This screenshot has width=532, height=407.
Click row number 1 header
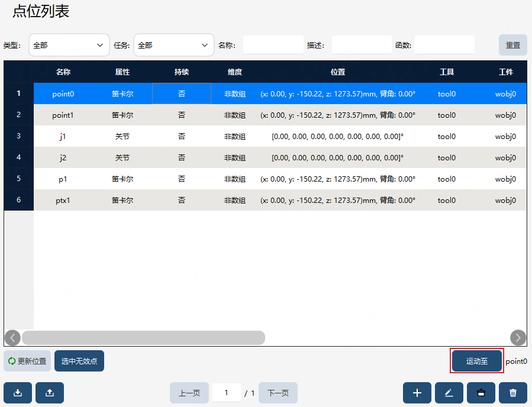click(19, 93)
